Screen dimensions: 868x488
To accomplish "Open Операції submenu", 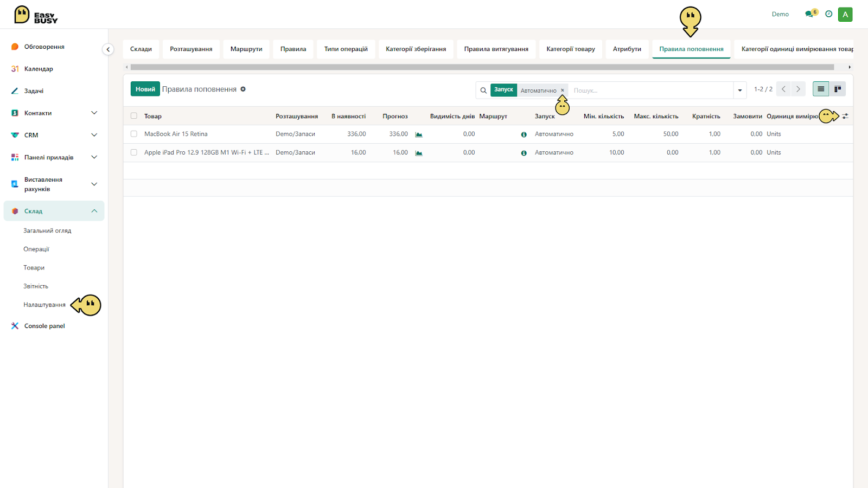I will 36,249.
